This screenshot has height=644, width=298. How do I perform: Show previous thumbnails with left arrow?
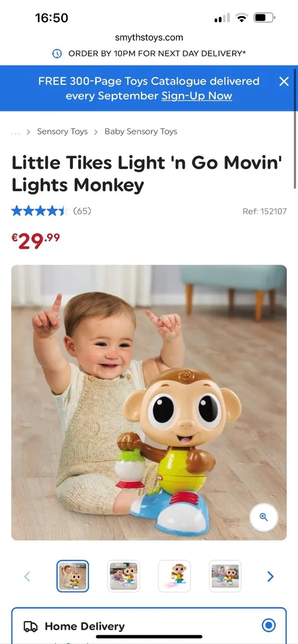tap(27, 576)
